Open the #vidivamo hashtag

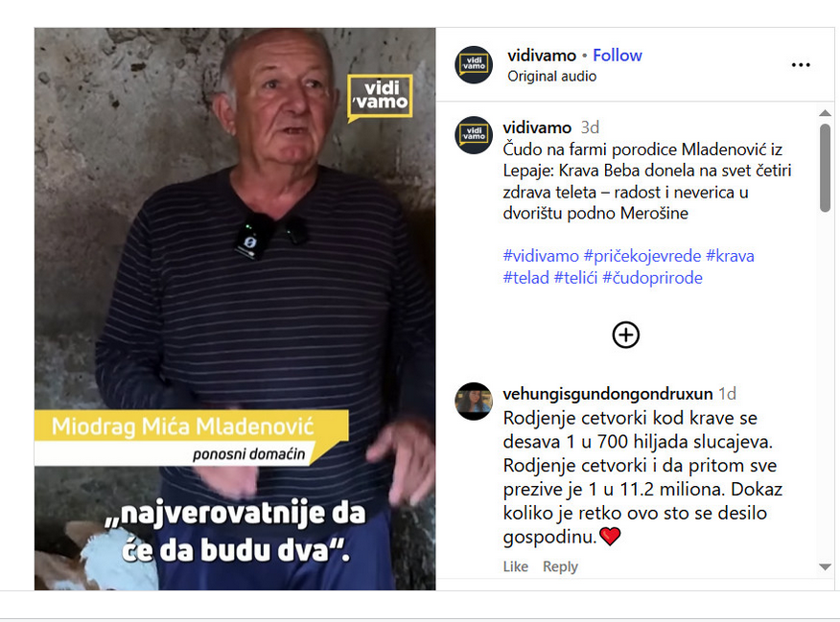point(541,256)
